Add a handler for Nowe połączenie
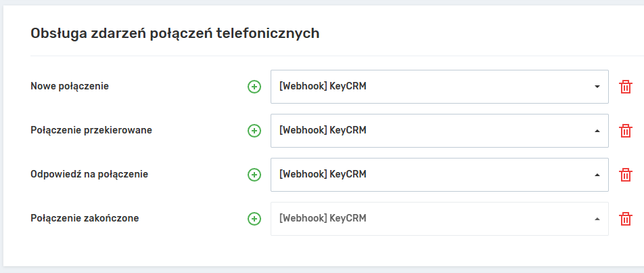The width and height of the screenshot is (644, 273). [254, 87]
